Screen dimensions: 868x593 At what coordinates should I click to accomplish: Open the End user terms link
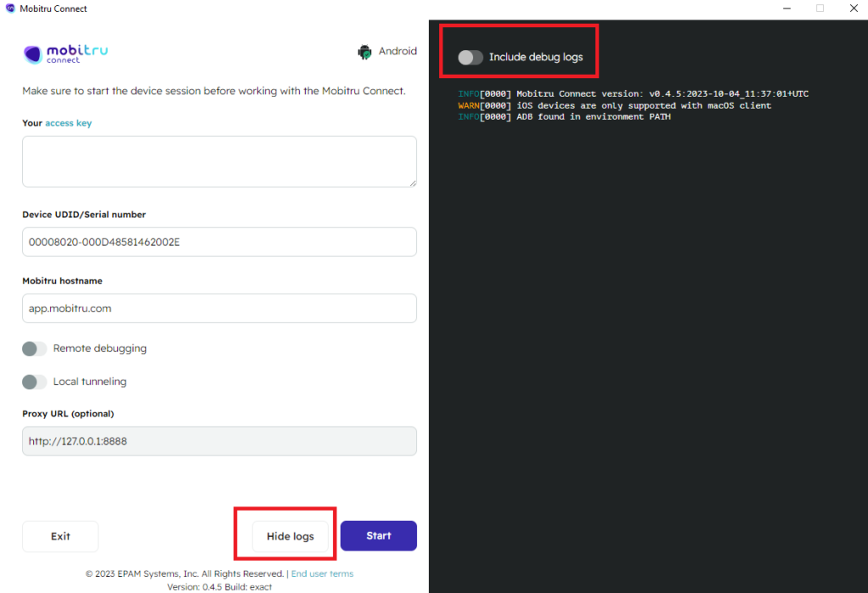(x=322, y=573)
